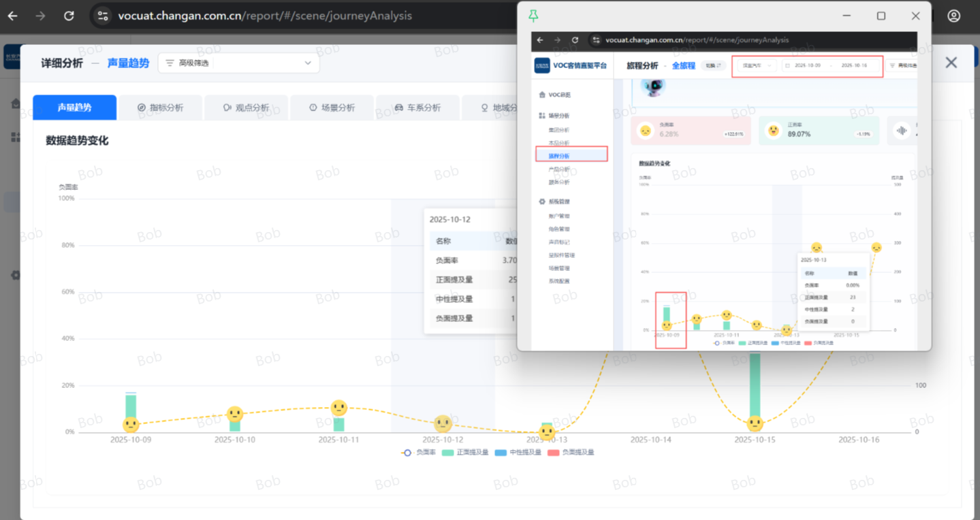Click the emoji data point for 2025-10-11
Screen dimensions: 980x520
pos(338,408)
